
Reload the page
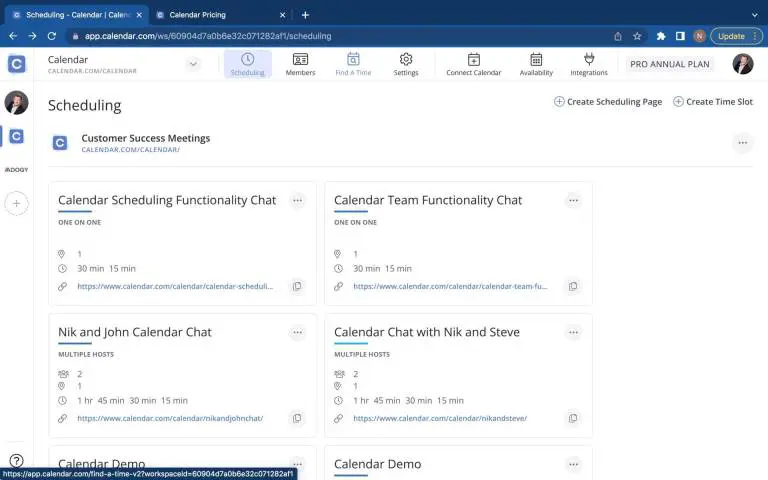point(51,36)
